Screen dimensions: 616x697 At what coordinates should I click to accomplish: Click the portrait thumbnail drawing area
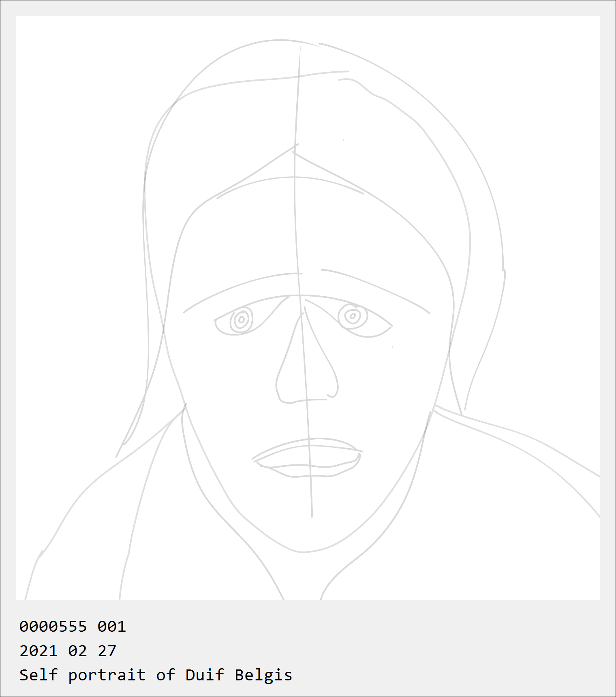[x=308, y=308]
